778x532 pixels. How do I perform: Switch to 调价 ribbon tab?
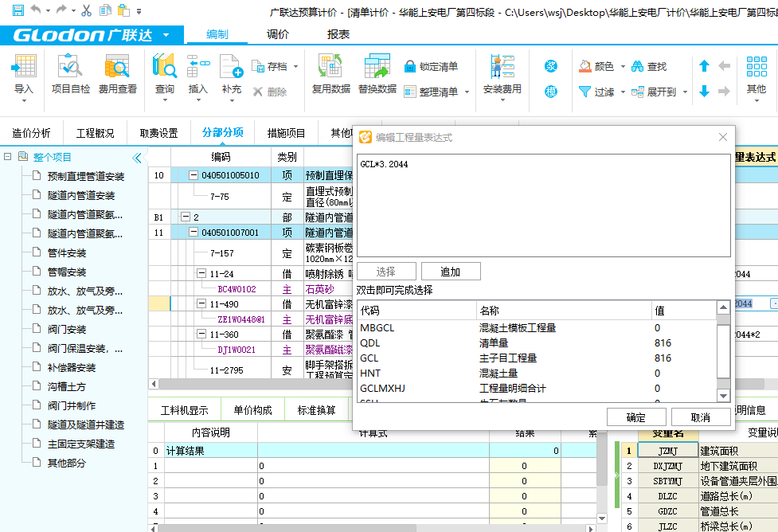[277, 34]
